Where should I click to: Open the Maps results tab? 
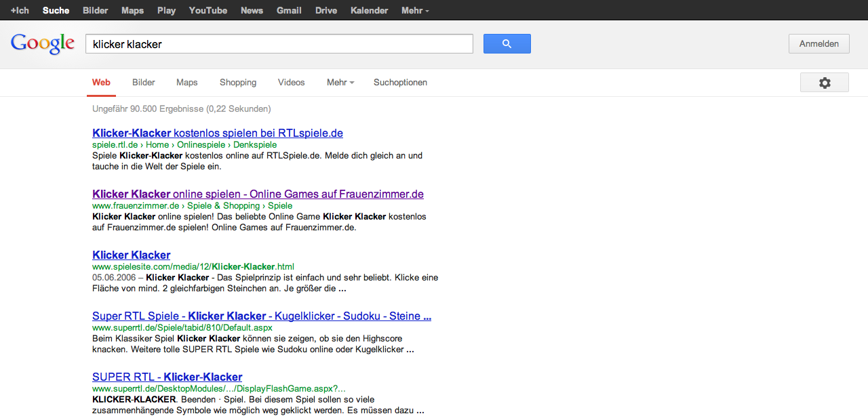(x=186, y=83)
